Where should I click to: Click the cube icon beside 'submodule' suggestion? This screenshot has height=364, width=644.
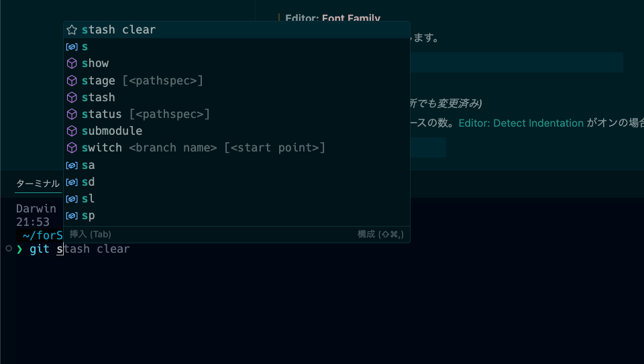click(x=72, y=131)
